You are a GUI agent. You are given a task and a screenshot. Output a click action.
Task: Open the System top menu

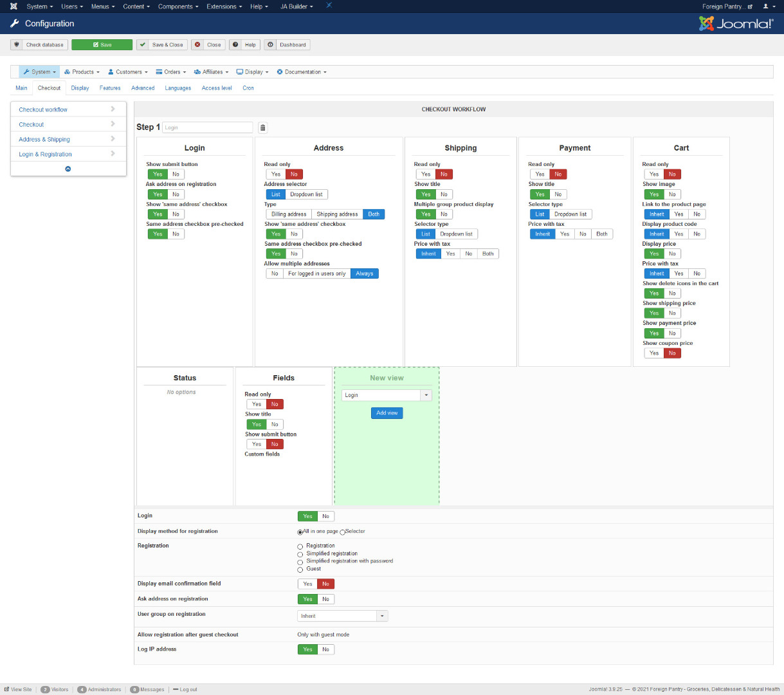click(39, 6)
